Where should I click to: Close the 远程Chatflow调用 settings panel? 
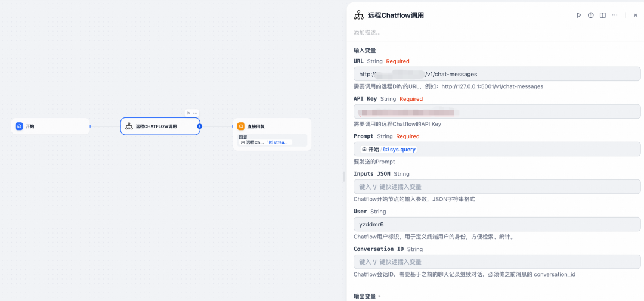(636, 15)
